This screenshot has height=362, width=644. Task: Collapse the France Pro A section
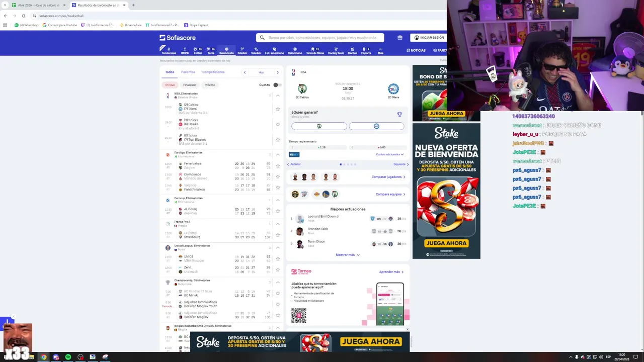point(278,224)
